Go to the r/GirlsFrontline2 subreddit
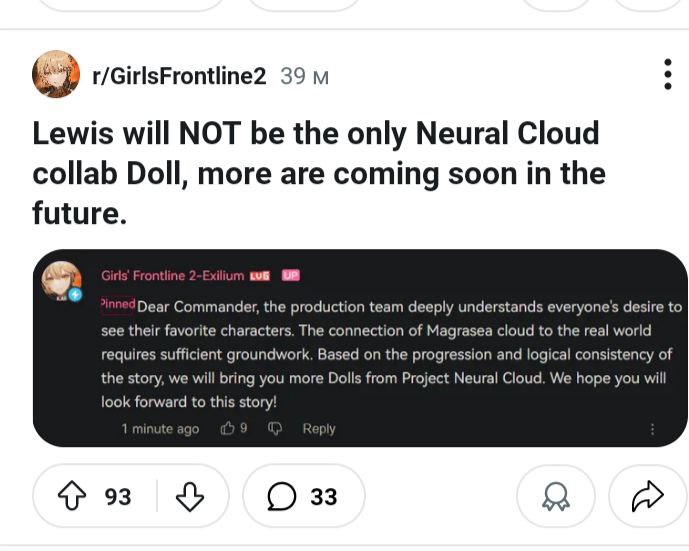The width and height of the screenshot is (689, 551). [179, 76]
